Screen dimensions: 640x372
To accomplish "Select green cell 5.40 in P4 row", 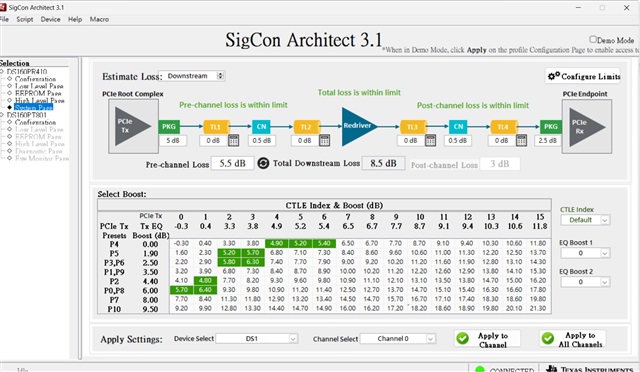I will 324,243.
